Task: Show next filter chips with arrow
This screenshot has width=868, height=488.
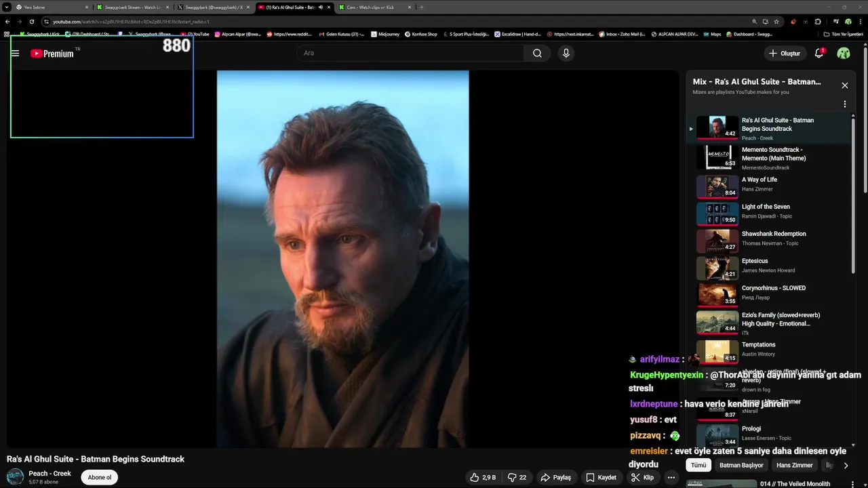Action: (x=846, y=466)
